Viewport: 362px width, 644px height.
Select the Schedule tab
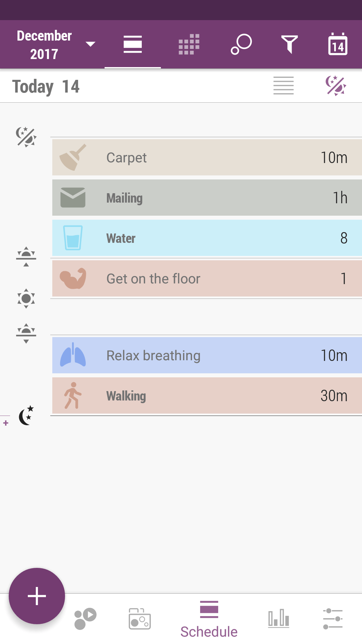209,620
